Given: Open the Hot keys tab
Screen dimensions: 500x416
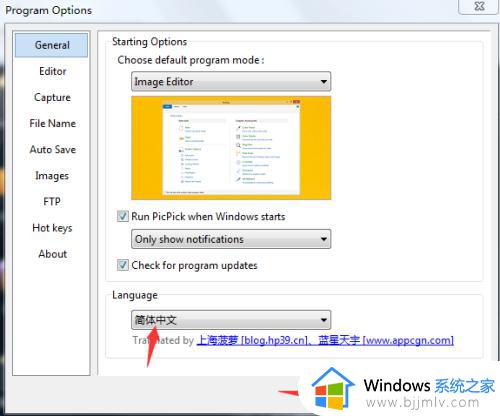Looking at the screenshot, I should pos(52,228).
